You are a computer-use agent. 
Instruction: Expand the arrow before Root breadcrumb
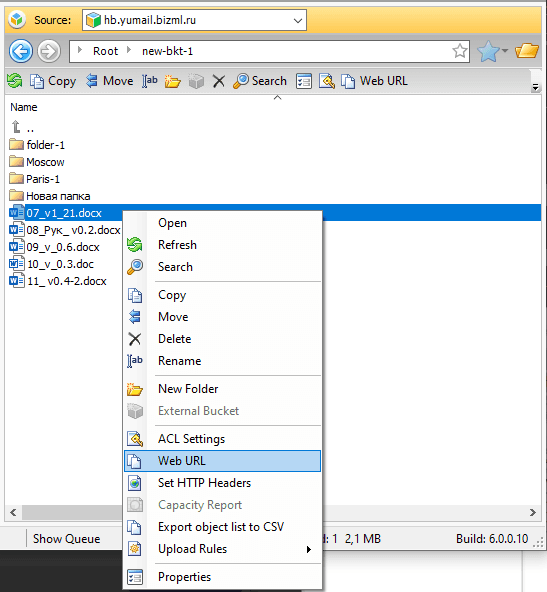click(80, 50)
